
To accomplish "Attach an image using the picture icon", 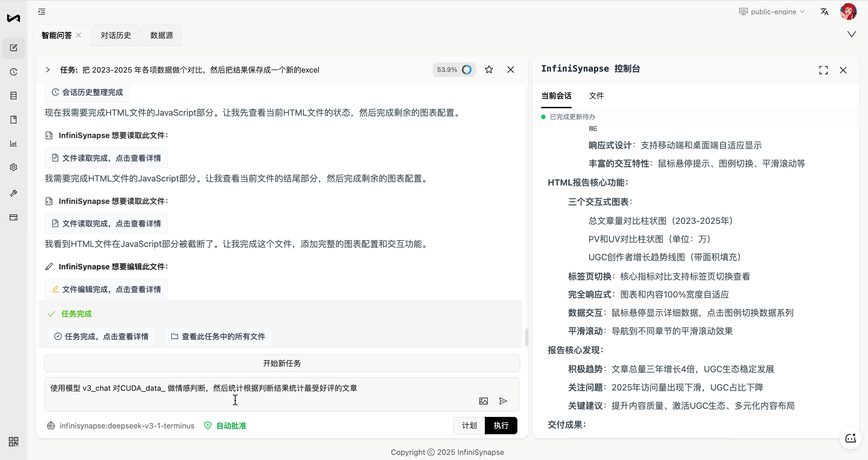I will coord(484,401).
